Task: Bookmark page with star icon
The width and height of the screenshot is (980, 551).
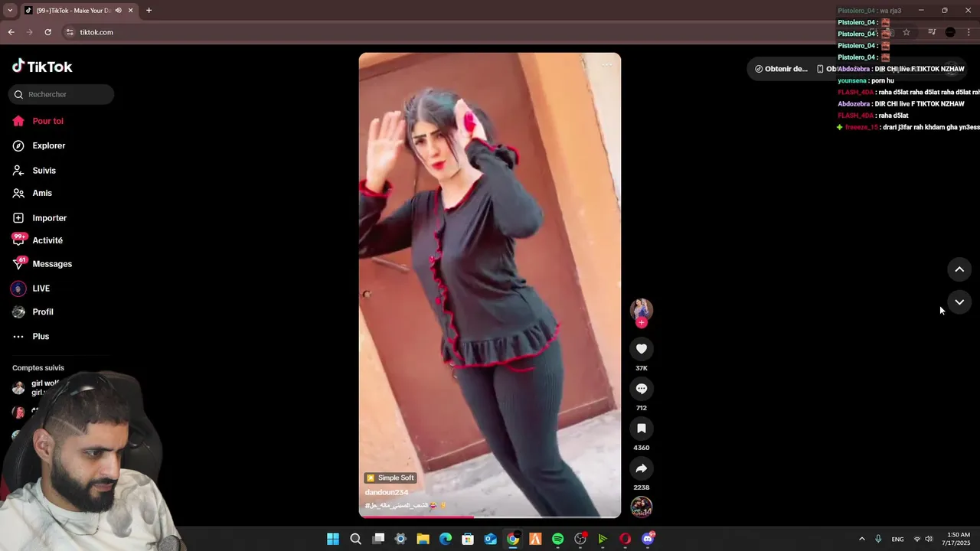Action: 906,32
